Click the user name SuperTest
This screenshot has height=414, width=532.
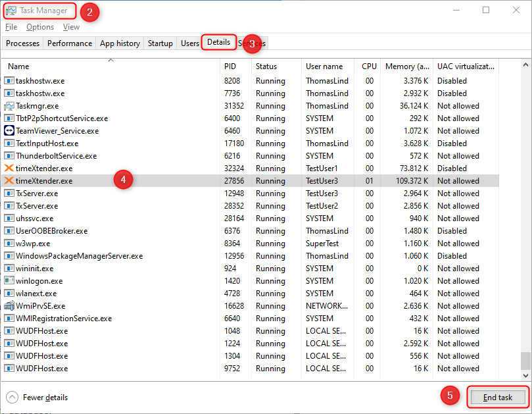pyautogui.click(x=322, y=244)
